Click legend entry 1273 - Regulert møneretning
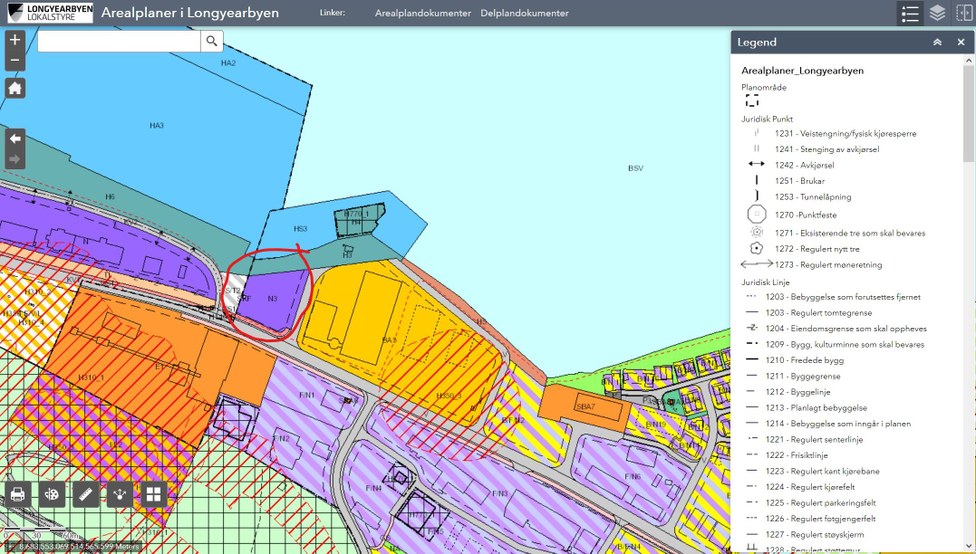The image size is (976, 554). pos(828,265)
